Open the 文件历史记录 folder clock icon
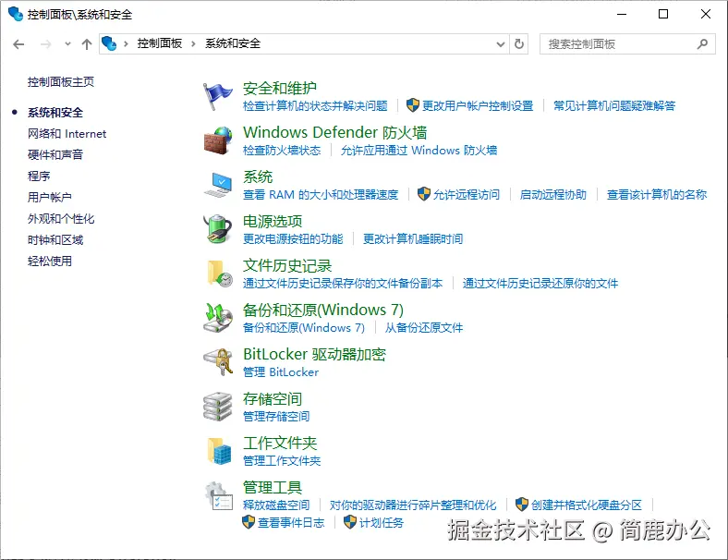This screenshot has height=560, width=728. click(x=219, y=274)
